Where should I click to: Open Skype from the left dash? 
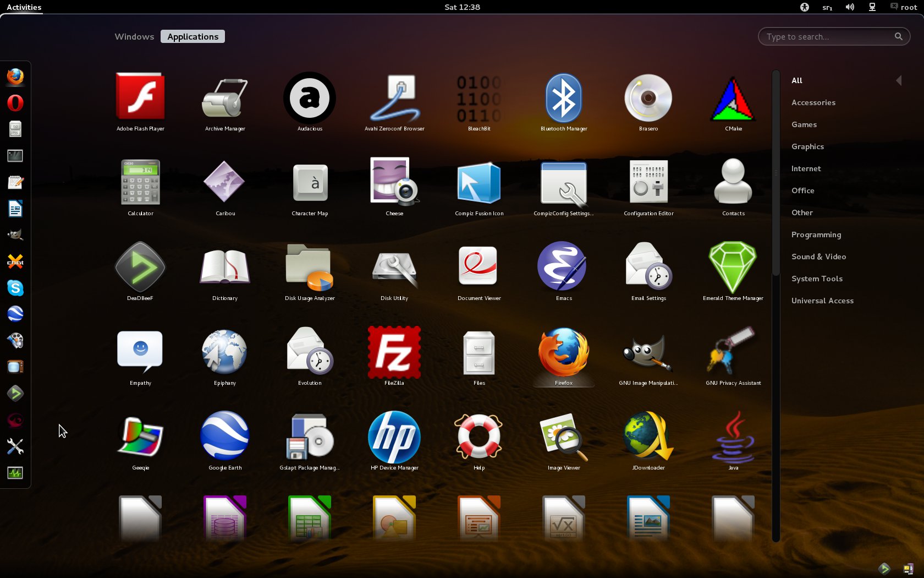[15, 288]
